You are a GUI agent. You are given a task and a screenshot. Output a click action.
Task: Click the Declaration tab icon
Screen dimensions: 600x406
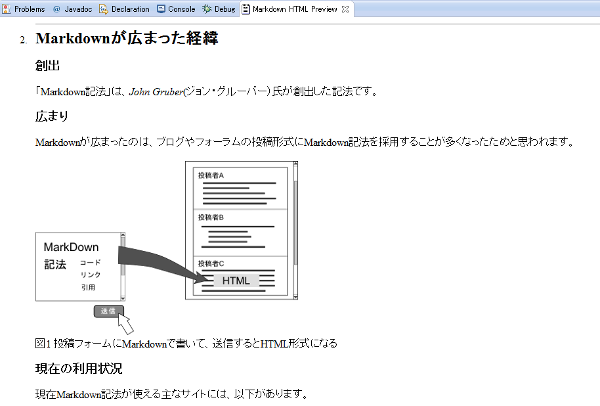tap(103, 9)
